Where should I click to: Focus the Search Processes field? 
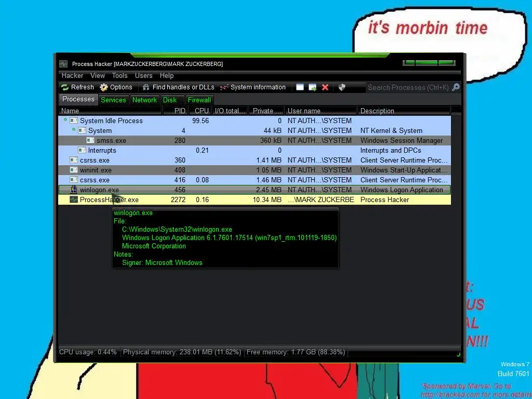[408, 87]
